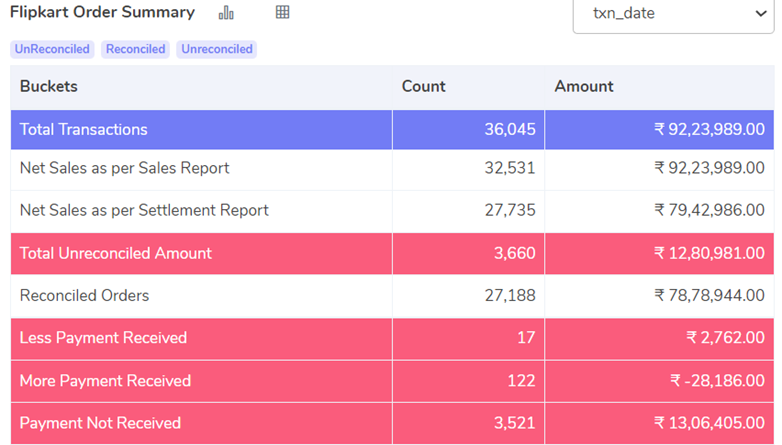Select Net Sales as per Sales Report
Image resolution: width=782 pixels, height=445 pixels.
124,168
